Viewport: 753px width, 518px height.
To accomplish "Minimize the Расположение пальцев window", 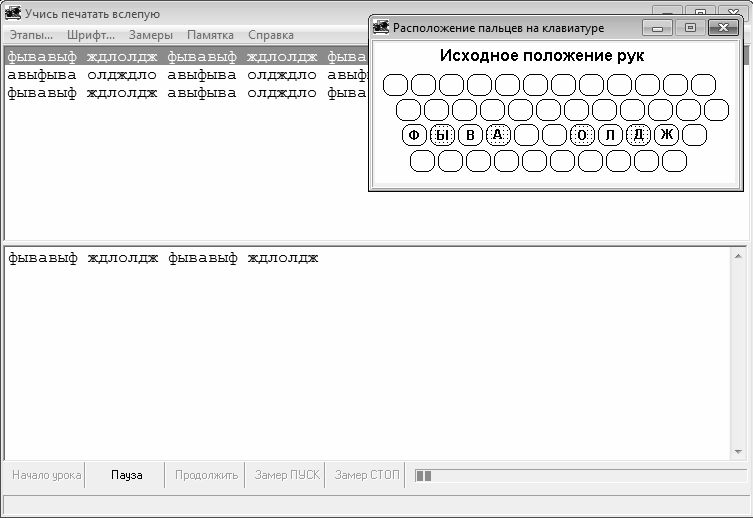I will pyautogui.click(x=657, y=28).
